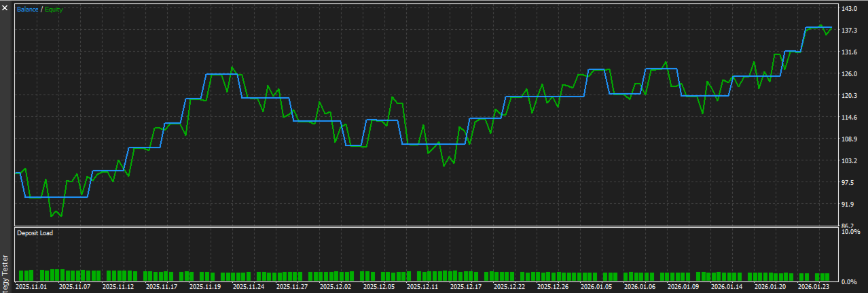Click the 2025.12.22 date label
The height and width of the screenshot is (293, 868).
pyautogui.click(x=509, y=287)
